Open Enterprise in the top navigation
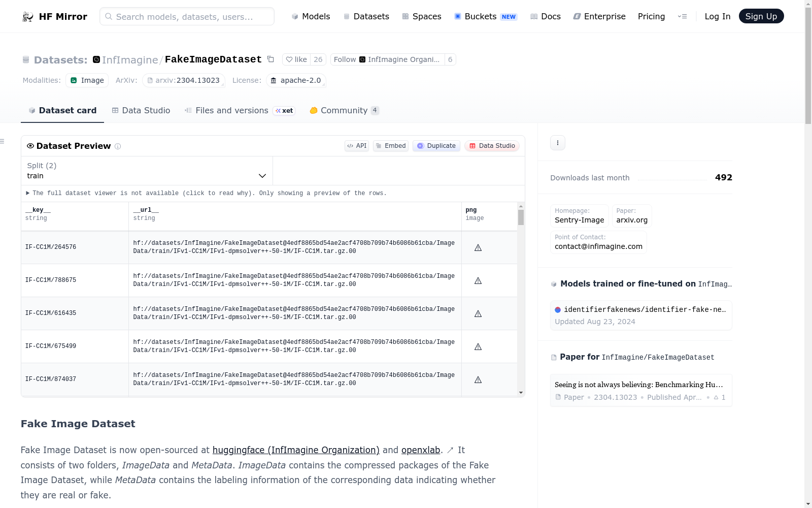Image resolution: width=812 pixels, height=508 pixels. click(x=599, y=16)
